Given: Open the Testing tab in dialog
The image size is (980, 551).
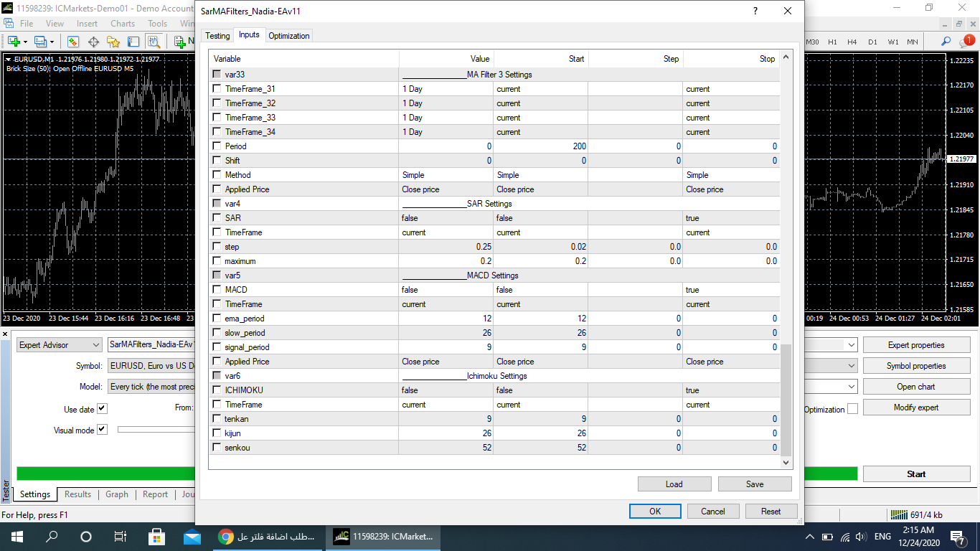Looking at the screenshot, I should (x=217, y=36).
